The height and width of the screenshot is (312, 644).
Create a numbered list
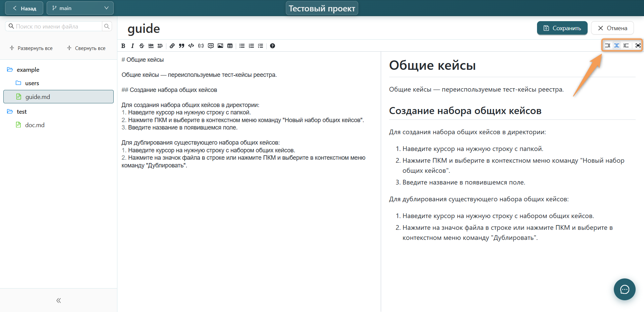tap(251, 46)
